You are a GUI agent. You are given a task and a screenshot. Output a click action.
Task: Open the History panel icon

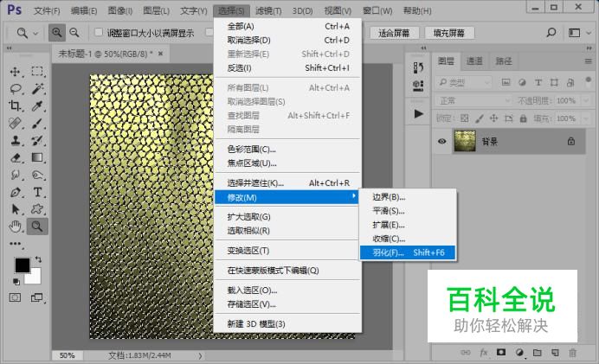418,68
